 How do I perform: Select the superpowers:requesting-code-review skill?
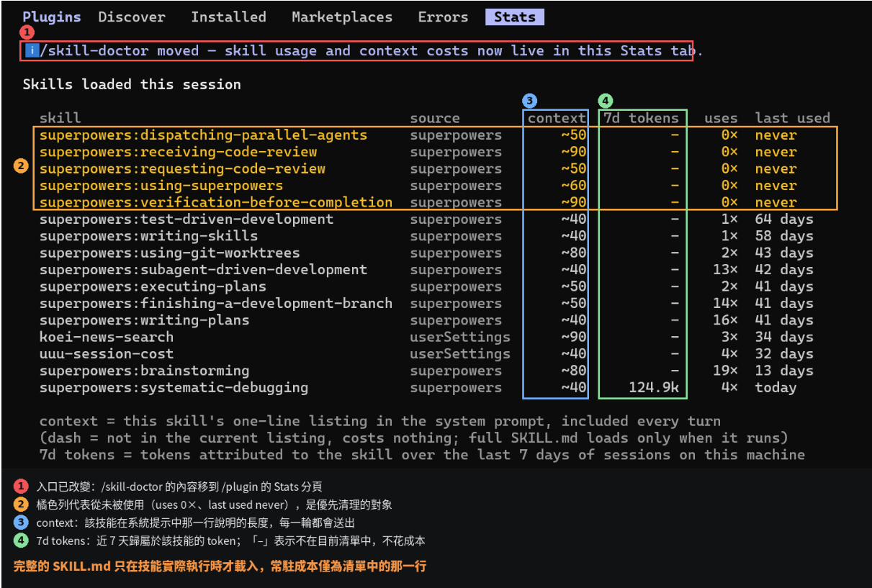[x=182, y=169]
